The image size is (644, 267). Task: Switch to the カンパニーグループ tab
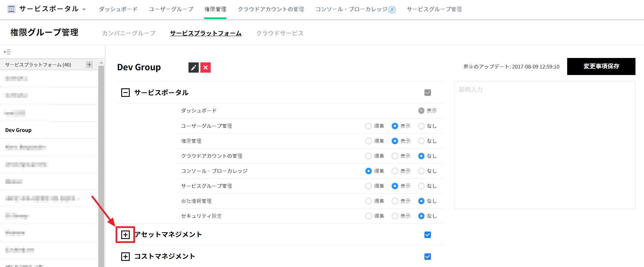[x=128, y=33]
